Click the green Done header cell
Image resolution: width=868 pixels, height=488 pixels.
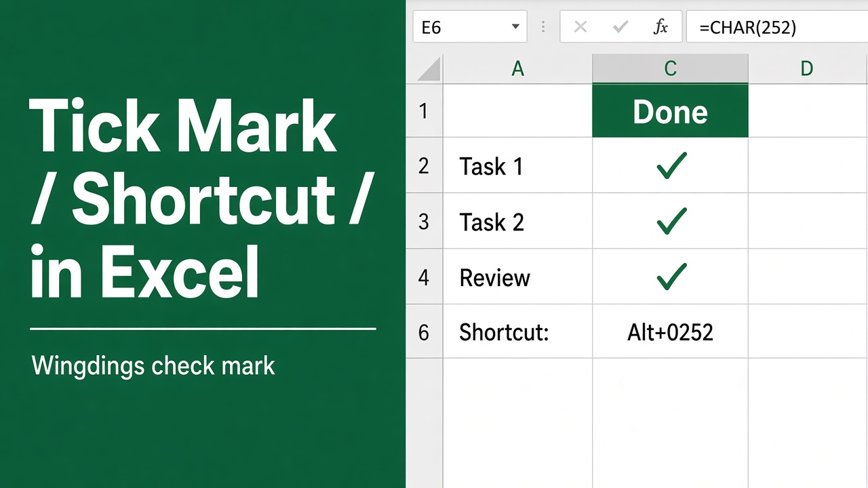(x=670, y=111)
